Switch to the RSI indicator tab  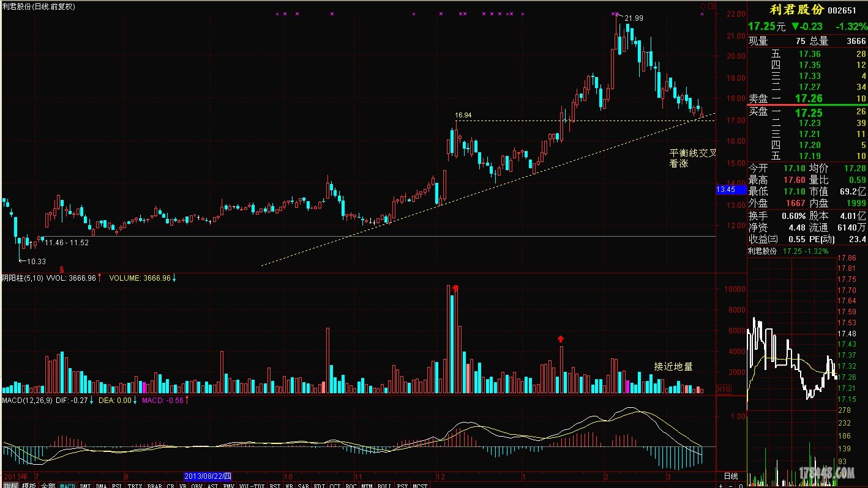pos(275,486)
